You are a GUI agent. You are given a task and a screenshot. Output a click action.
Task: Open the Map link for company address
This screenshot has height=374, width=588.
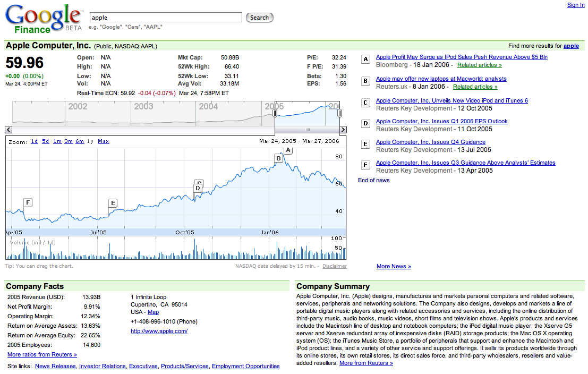[153, 312]
